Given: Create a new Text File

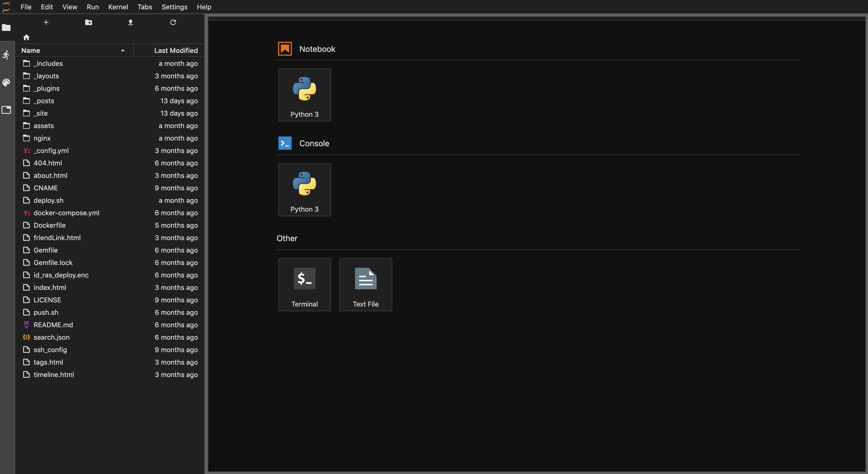Looking at the screenshot, I should click(x=365, y=284).
